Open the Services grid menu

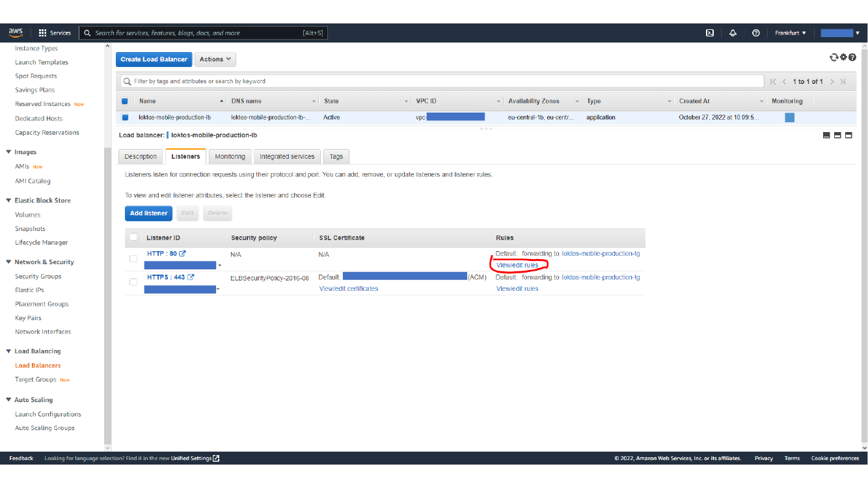[x=55, y=33]
